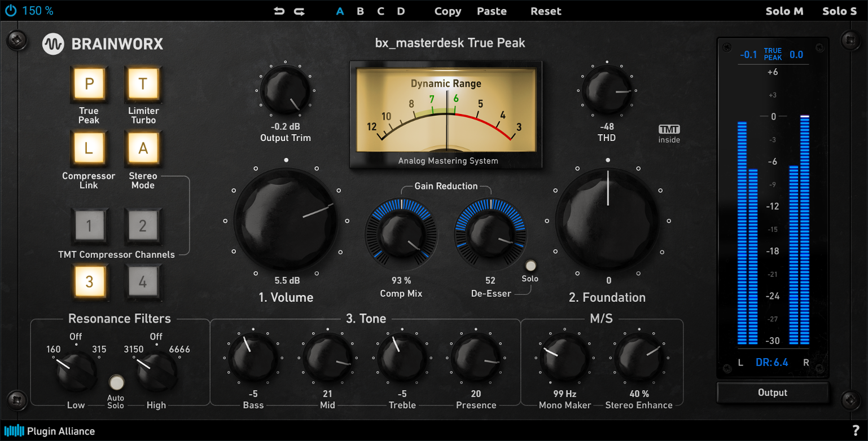Click Paste in the top bar
The width and height of the screenshot is (868, 441).
(x=492, y=11)
